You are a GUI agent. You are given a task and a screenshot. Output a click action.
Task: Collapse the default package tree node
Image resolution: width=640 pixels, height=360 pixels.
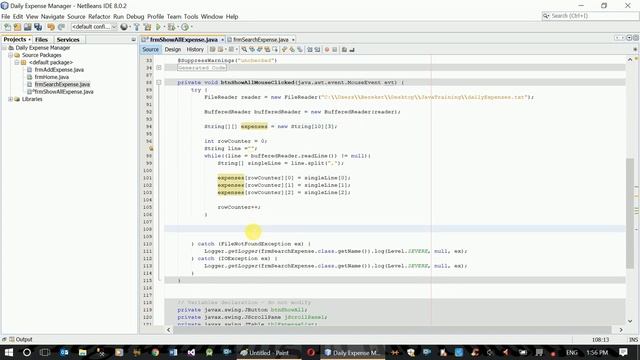[x=17, y=62]
